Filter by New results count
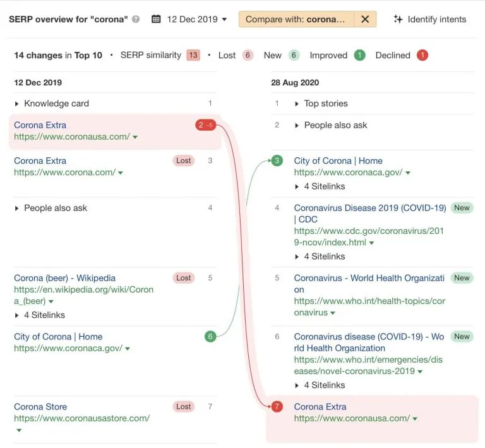485x448 pixels. (x=294, y=56)
